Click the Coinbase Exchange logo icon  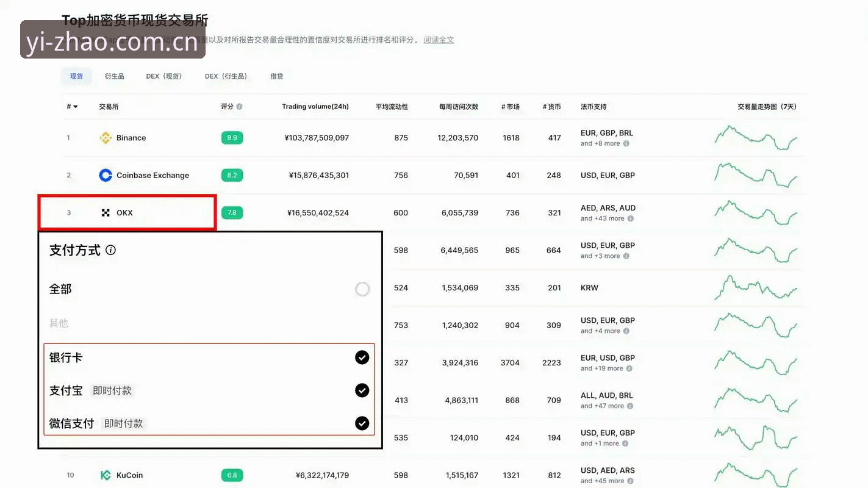(x=106, y=175)
